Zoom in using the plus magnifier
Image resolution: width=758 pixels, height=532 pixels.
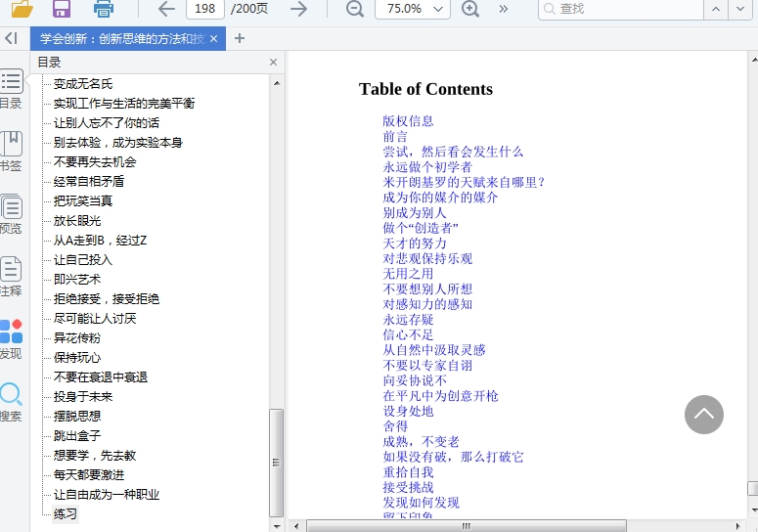[x=470, y=9]
